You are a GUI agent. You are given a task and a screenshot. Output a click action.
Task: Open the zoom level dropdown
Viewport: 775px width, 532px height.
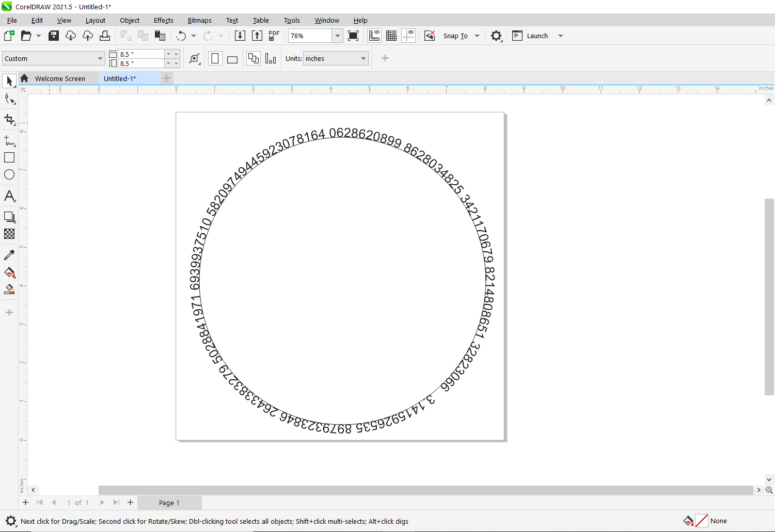pos(337,36)
